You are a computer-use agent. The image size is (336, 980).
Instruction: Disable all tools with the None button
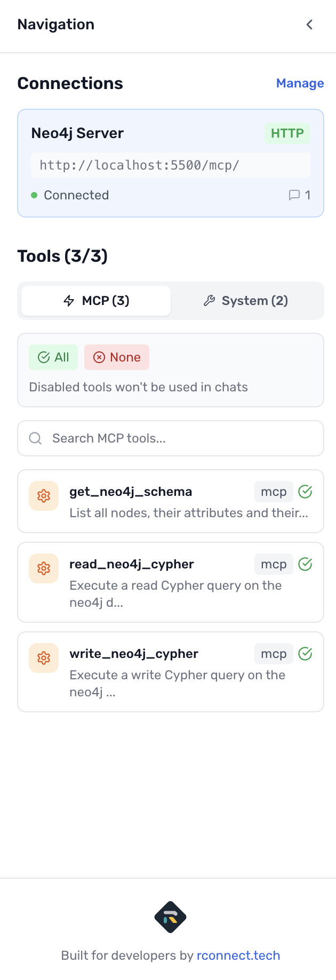pyautogui.click(x=117, y=357)
